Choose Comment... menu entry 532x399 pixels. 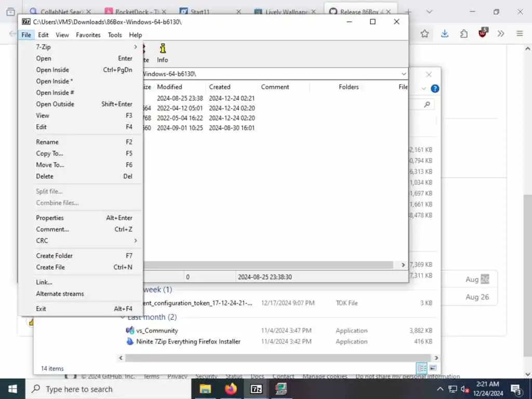[x=82, y=229]
